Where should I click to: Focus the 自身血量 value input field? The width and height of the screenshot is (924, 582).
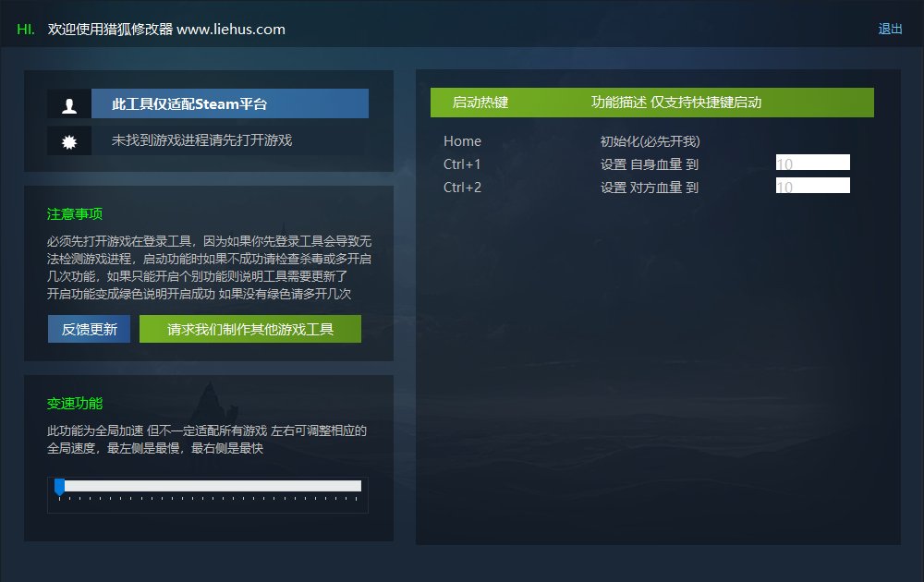pos(812,163)
